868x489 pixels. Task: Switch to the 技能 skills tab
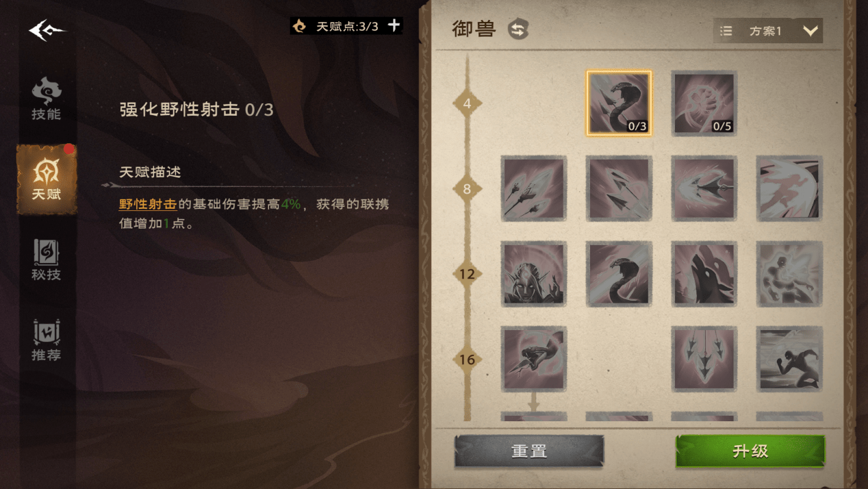pyautogui.click(x=47, y=99)
